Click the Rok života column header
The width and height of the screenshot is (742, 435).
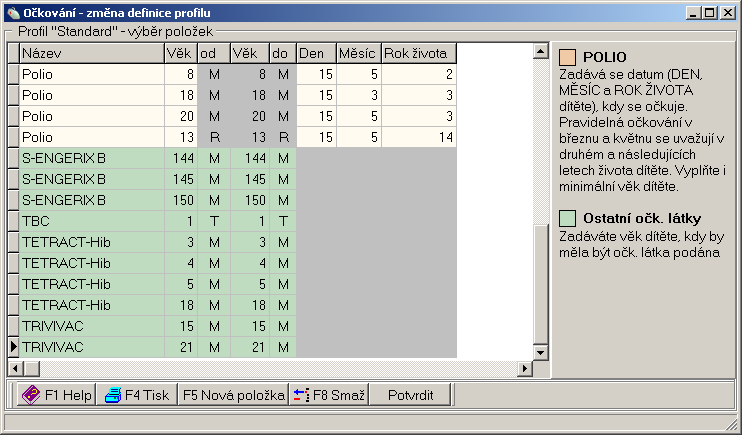(418, 53)
